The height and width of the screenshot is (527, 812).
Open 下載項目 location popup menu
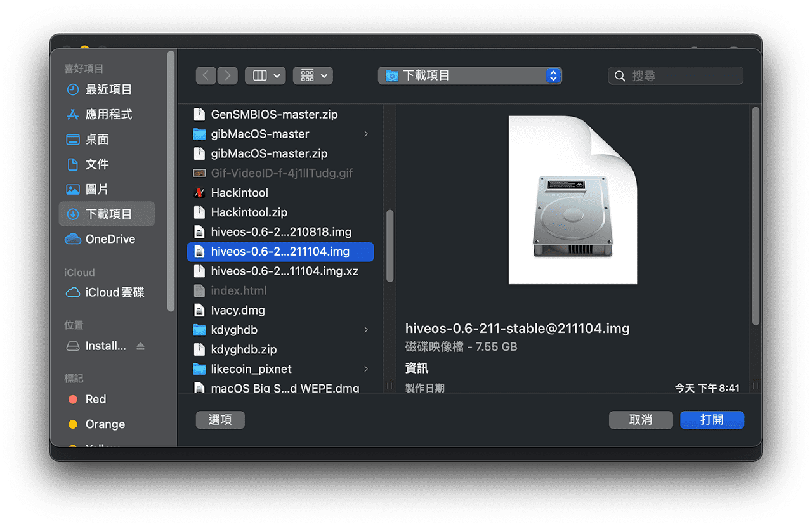click(469, 76)
